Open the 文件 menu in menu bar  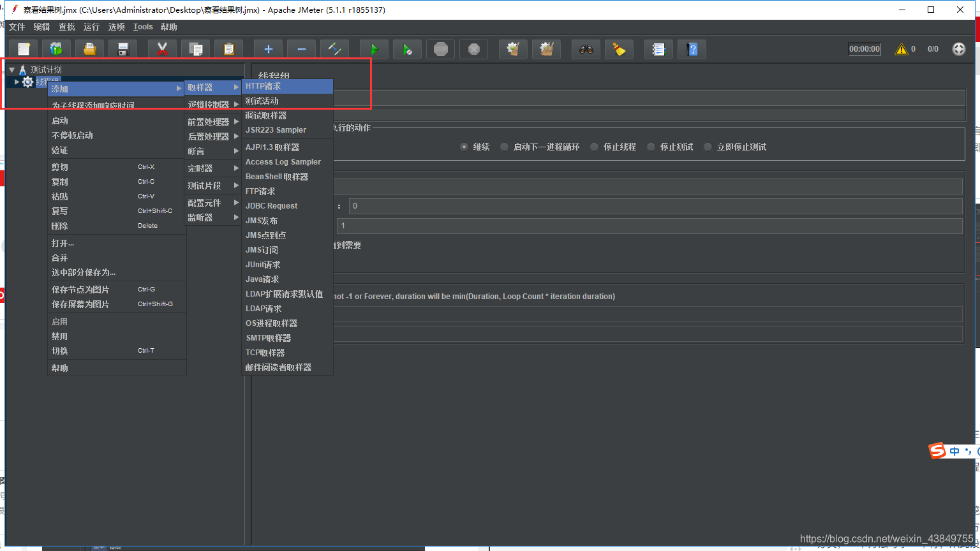point(17,27)
